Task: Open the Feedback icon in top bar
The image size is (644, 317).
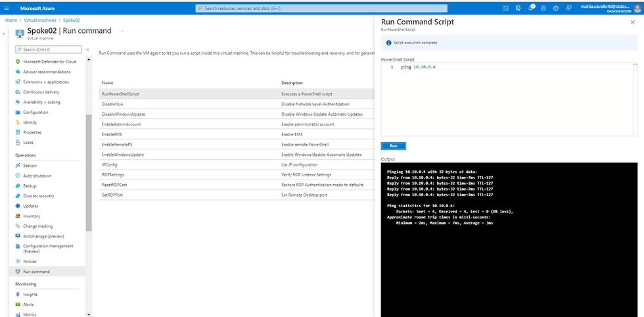Action: pos(568,9)
